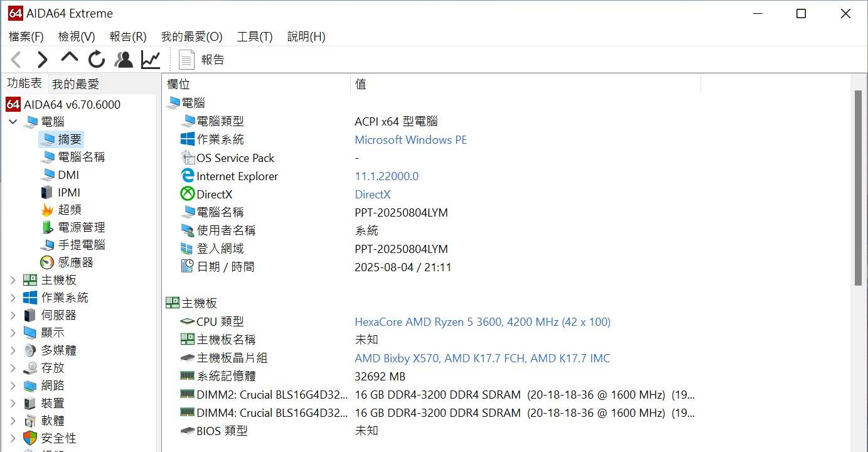Click the speaker icon beside 多媒體
Screen dimensions: 868x452
[x=30, y=350]
